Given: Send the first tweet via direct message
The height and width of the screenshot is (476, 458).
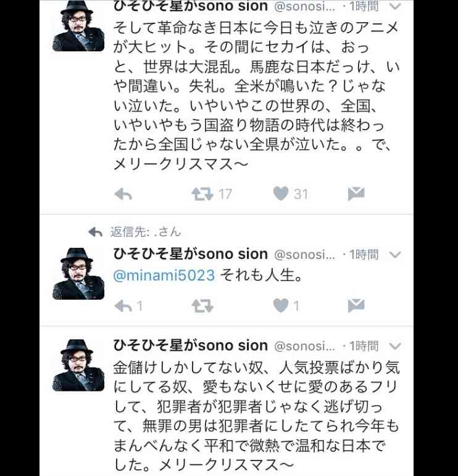Looking at the screenshot, I should [356, 194].
